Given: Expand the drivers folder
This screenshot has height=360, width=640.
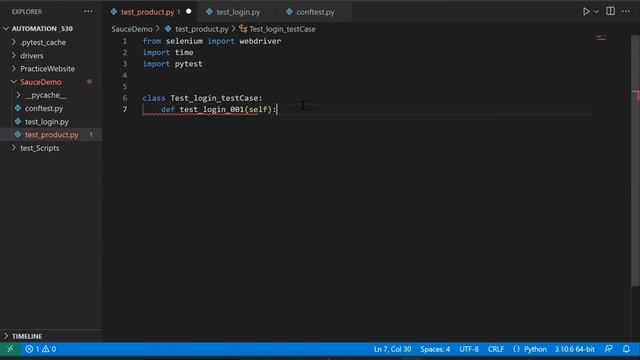Looking at the screenshot, I should point(32,56).
